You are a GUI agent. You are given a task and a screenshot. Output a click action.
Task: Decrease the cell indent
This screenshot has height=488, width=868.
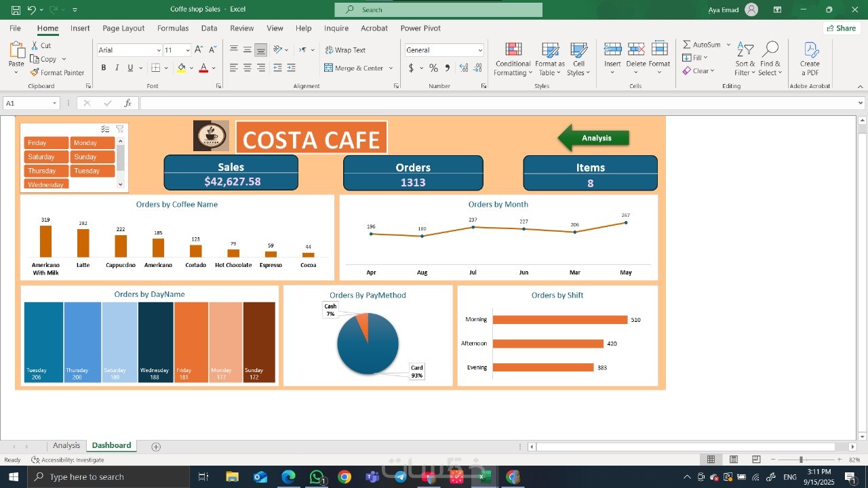(x=277, y=68)
